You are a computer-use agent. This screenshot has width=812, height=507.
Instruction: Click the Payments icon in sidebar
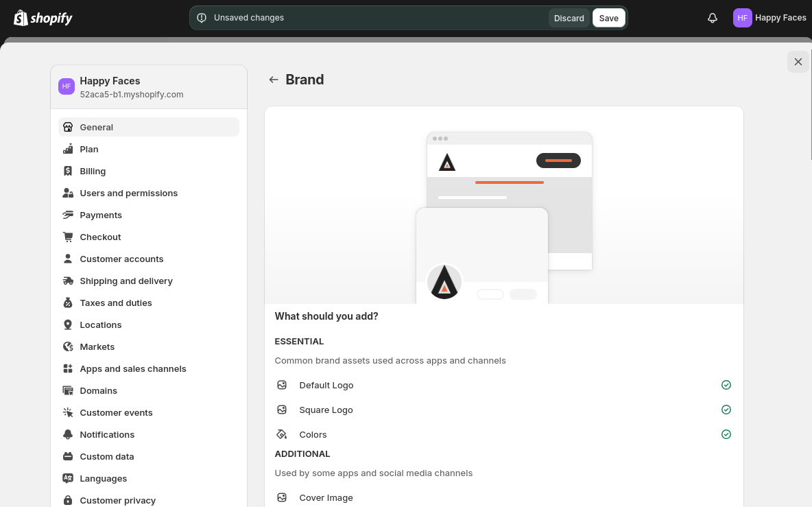[x=68, y=215]
